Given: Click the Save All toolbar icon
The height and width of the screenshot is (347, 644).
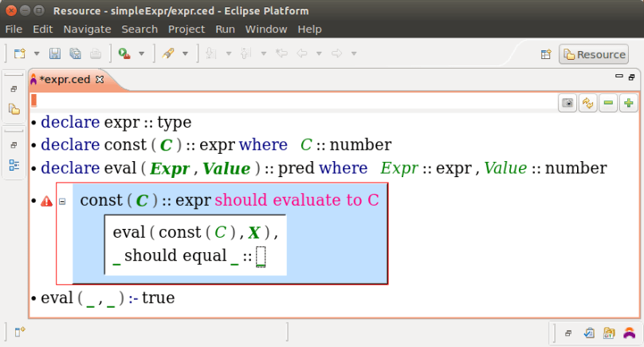Looking at the screenshot, I should point(75,53).
